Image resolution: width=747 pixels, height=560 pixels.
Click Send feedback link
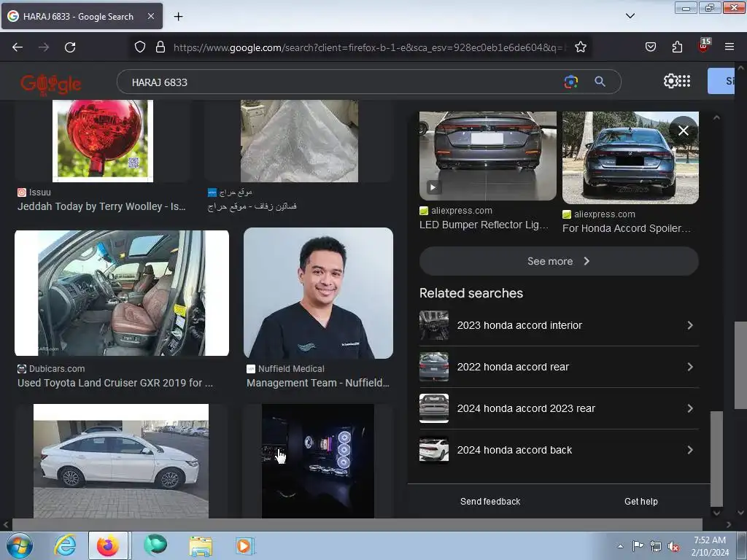tap(490, 502)
